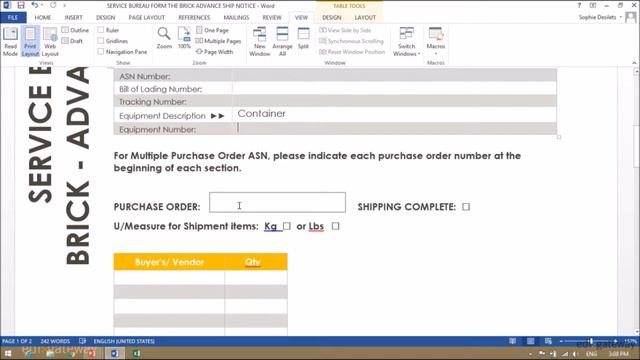This screenshot has height=360, width=640.
Task: Enable the Ruler checkbox
Action: pyautogui.click(x=101, y=30)
